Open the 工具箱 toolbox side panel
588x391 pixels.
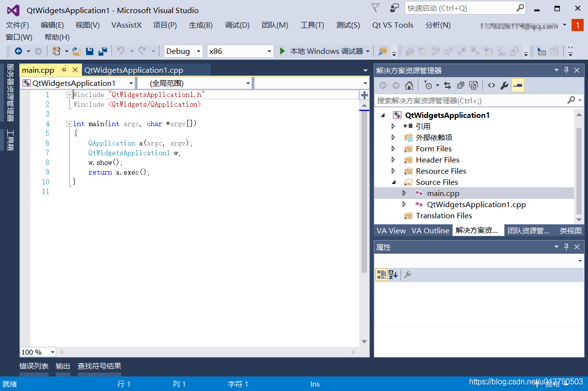click(x=10, y=139)
